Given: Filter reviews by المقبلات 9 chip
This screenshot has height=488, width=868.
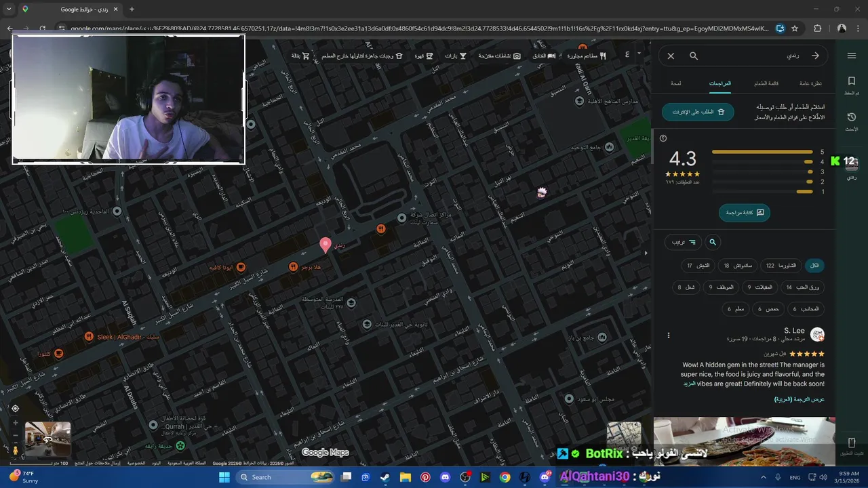Looking at the screenshot, I should [759, 287].
